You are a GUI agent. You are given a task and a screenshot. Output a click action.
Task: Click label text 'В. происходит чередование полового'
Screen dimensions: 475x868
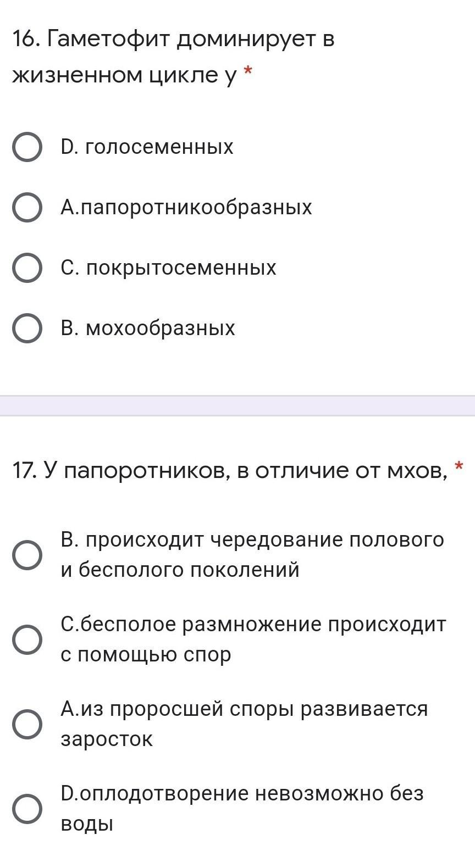tap(252, 540)
